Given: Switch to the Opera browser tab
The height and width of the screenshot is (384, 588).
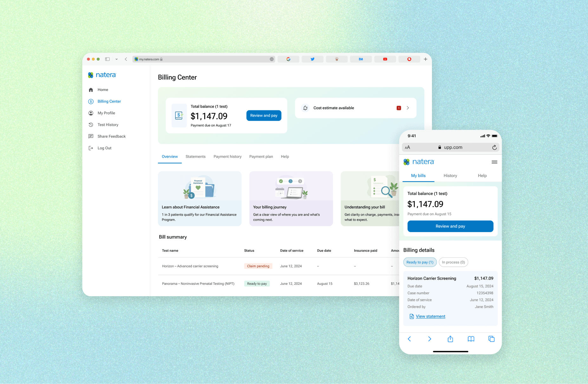Looking at the screenshot, I should point(409,59).
